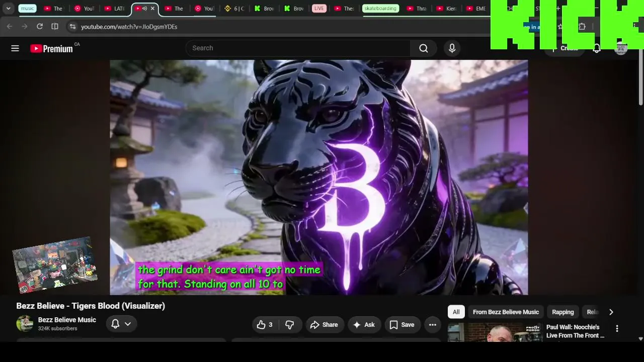Expand the tab search dropdown arrow

click(8, 9)
